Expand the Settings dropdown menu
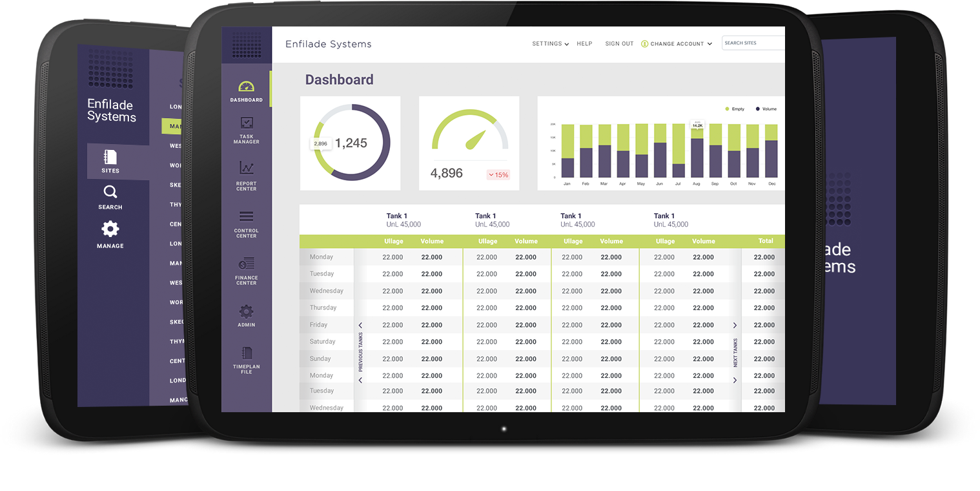 [x=550, y=44]
